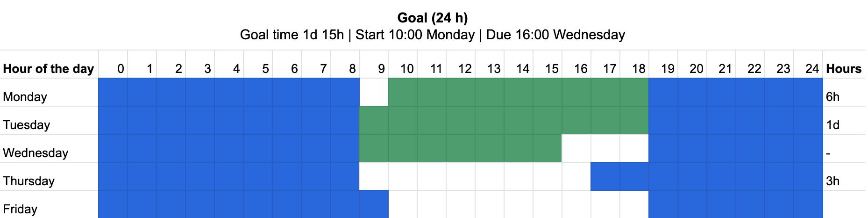Click the Monday row label
This screenshot has width=868, height=218.
tap(25, 97)
